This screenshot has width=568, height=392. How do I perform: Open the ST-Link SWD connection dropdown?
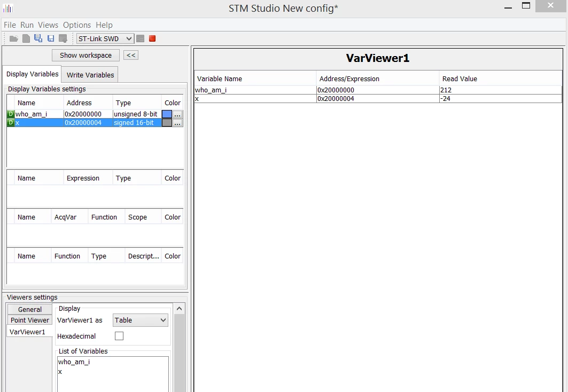[105, 38]
